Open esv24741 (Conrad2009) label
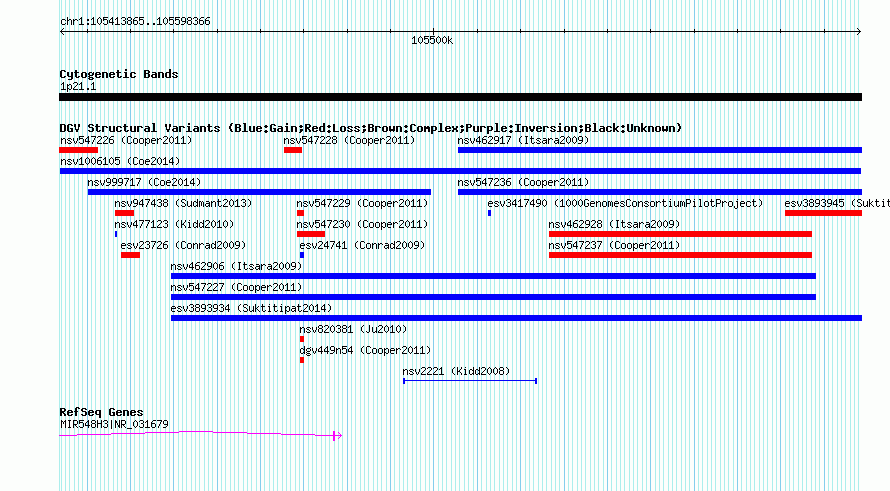Image resolution: width=890 pixels, height=491 pixels. point(362,245)
